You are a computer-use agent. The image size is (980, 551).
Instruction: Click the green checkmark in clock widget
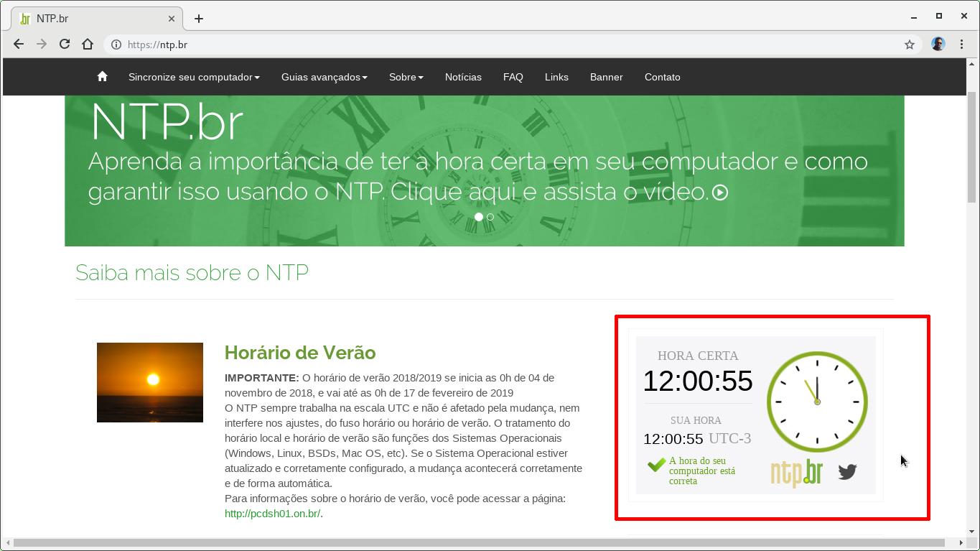click(656, 465)
